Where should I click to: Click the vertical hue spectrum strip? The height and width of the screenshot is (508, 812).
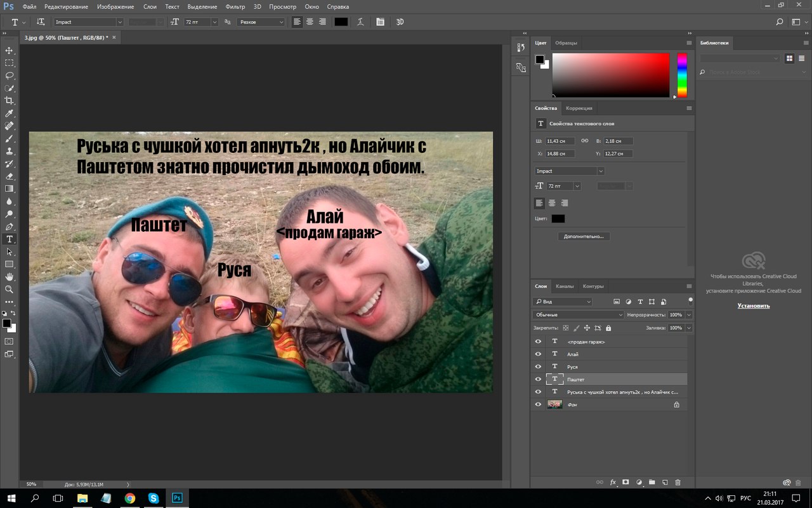pyautogui.click(x=682, y=75)
